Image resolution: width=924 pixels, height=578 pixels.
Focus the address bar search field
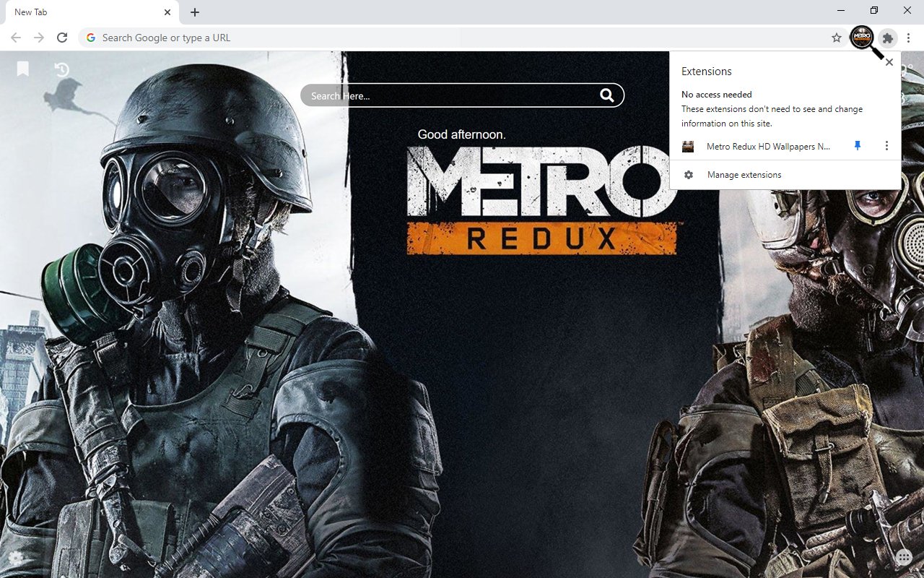pyautogui.click(x=462, y=38)
